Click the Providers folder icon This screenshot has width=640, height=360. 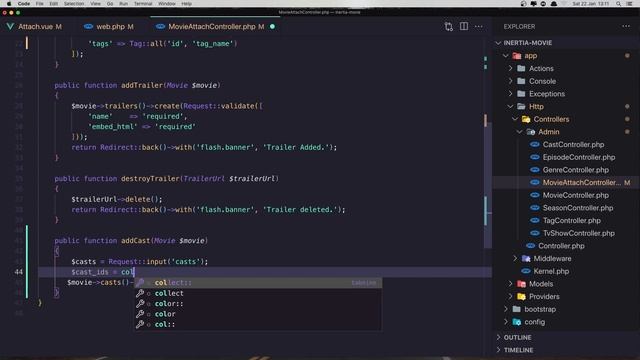[521, 296]
